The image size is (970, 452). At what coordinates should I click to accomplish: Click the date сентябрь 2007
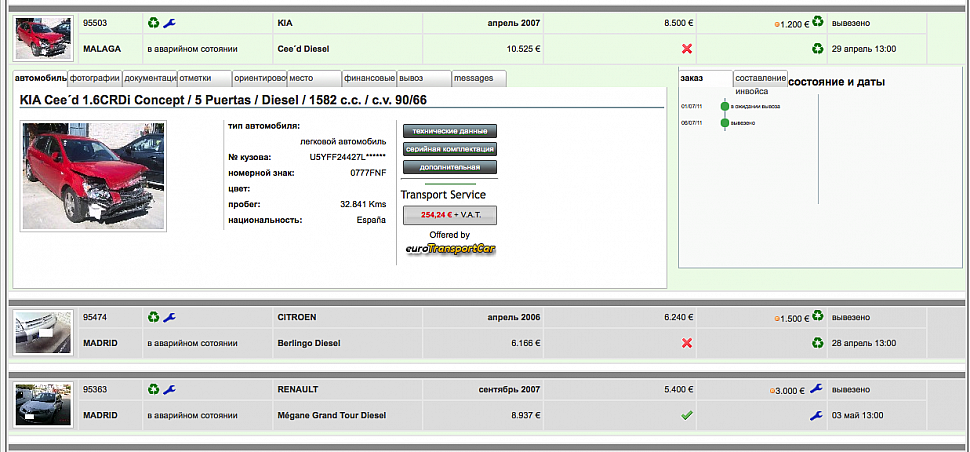click(x=510, y=390)
